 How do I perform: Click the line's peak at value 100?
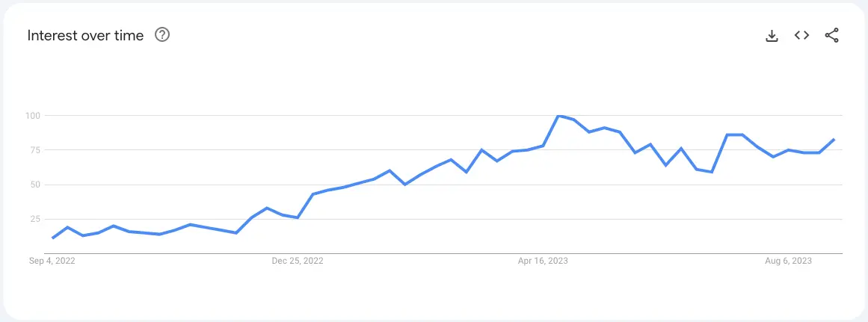558,116
